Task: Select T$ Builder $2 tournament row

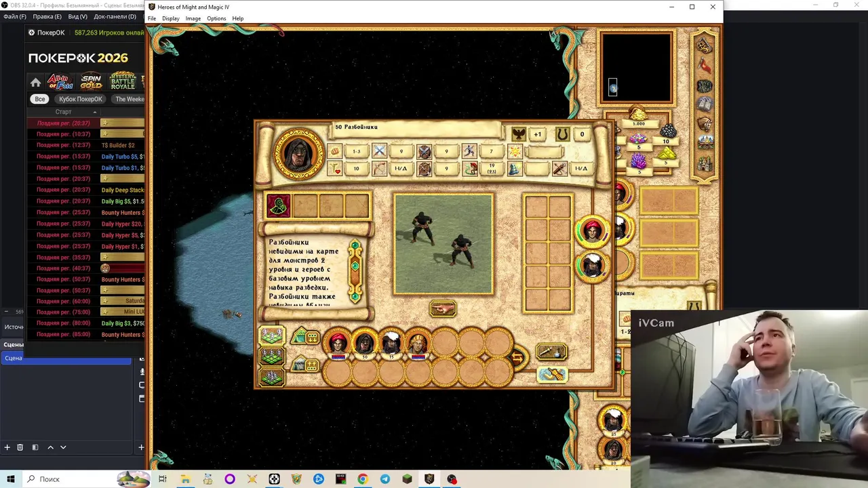Action: 85,145
